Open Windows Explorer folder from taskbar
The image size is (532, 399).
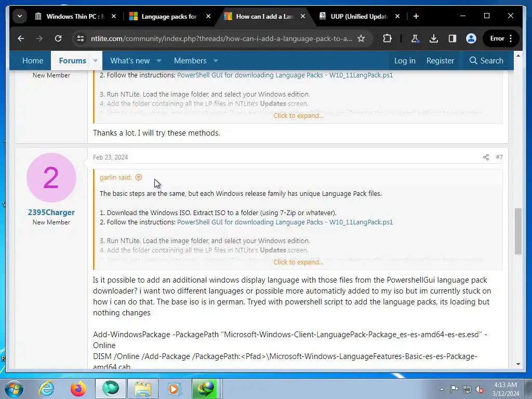pos(143,389)
